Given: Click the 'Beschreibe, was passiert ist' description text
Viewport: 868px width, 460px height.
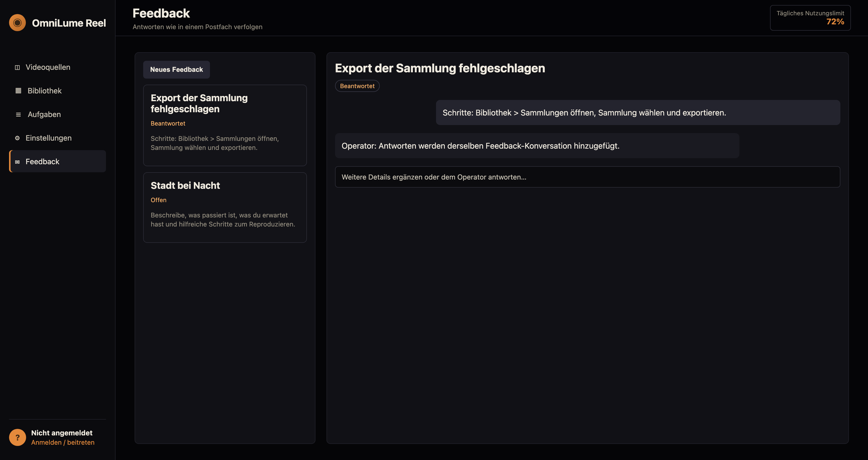Looking at the screenshot, I should click(223, 219).
